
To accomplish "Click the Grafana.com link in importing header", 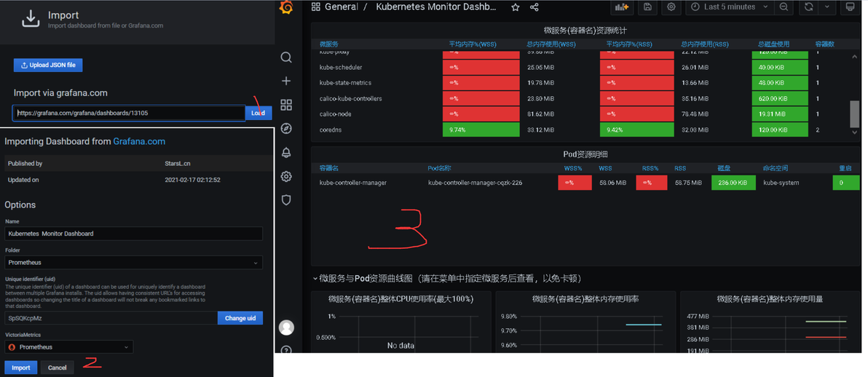I will (139, 141).
